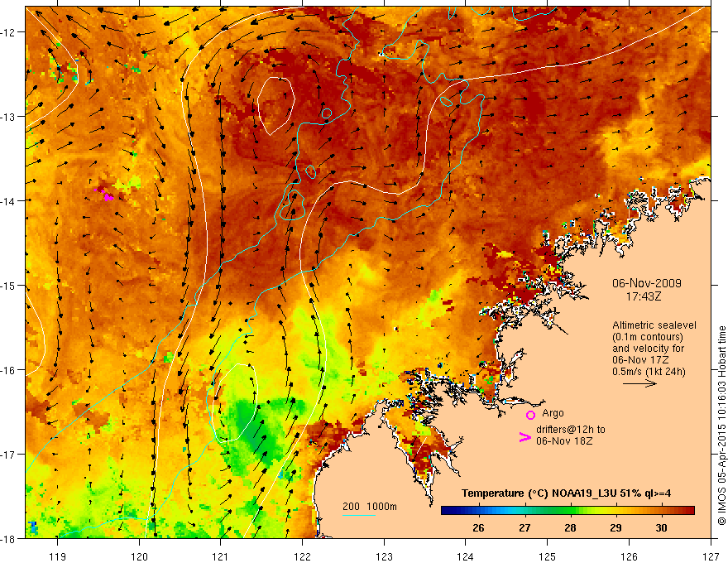Click the '06-Nov 18Z' drifter label
728x563 pixels.
pyautogui.click(x=564, y=441)
